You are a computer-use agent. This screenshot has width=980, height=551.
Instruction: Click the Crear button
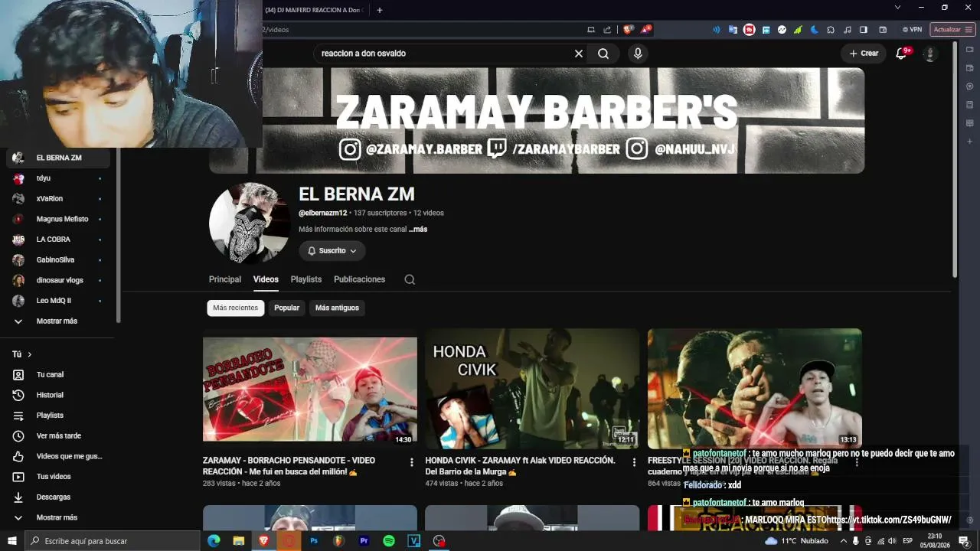(864, 54)
